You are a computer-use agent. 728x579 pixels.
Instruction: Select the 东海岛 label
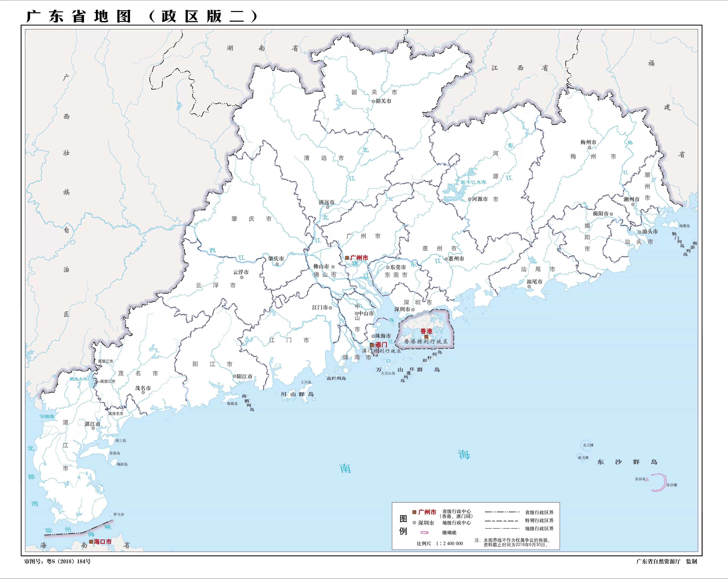[x=115, y=453]
